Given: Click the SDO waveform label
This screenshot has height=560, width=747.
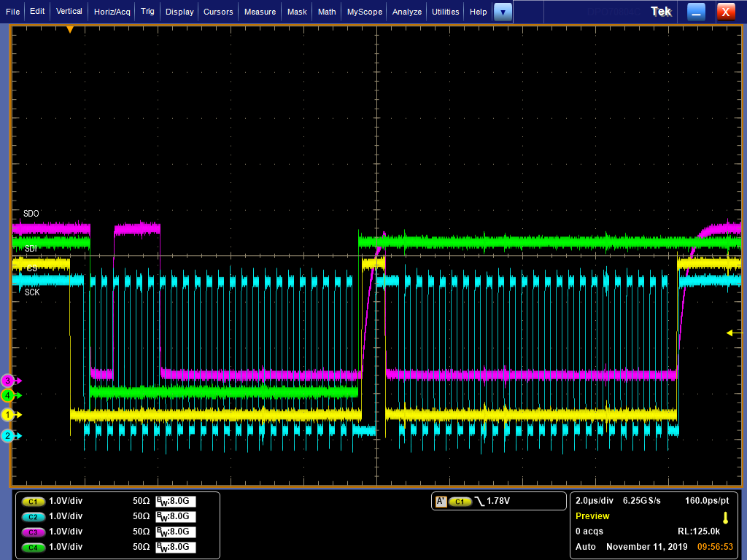Looking at the screenshot, I should point(31,214).
